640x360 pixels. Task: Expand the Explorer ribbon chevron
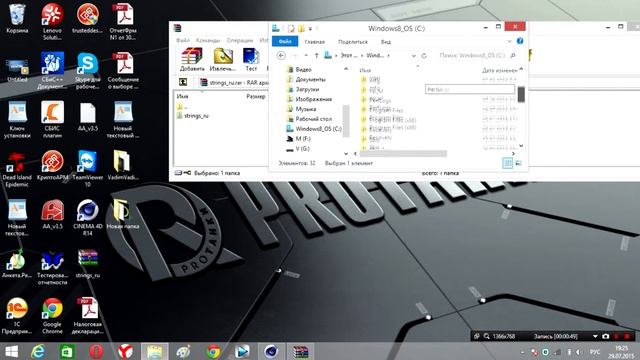(x=509, y=41)
